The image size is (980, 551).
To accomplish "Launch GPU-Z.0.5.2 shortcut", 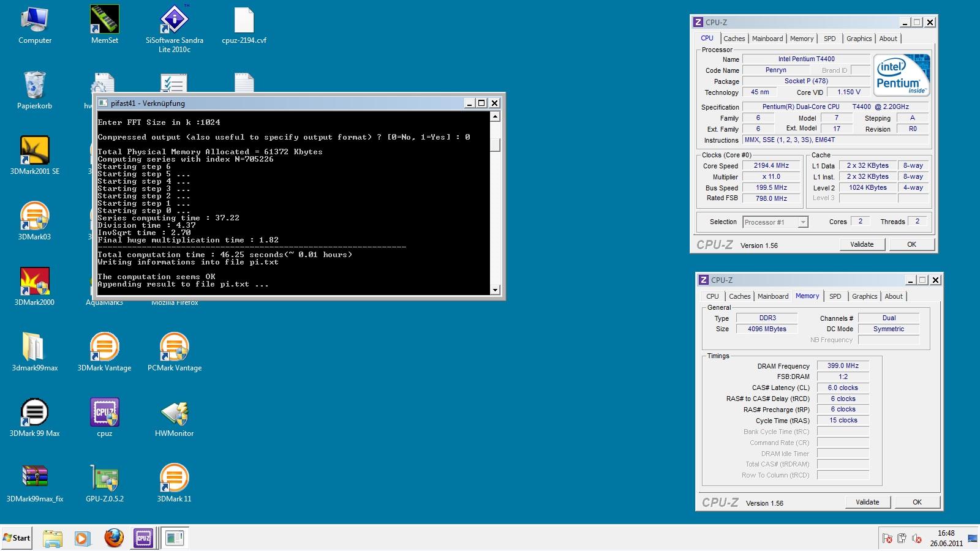I will tap(105, 484).
